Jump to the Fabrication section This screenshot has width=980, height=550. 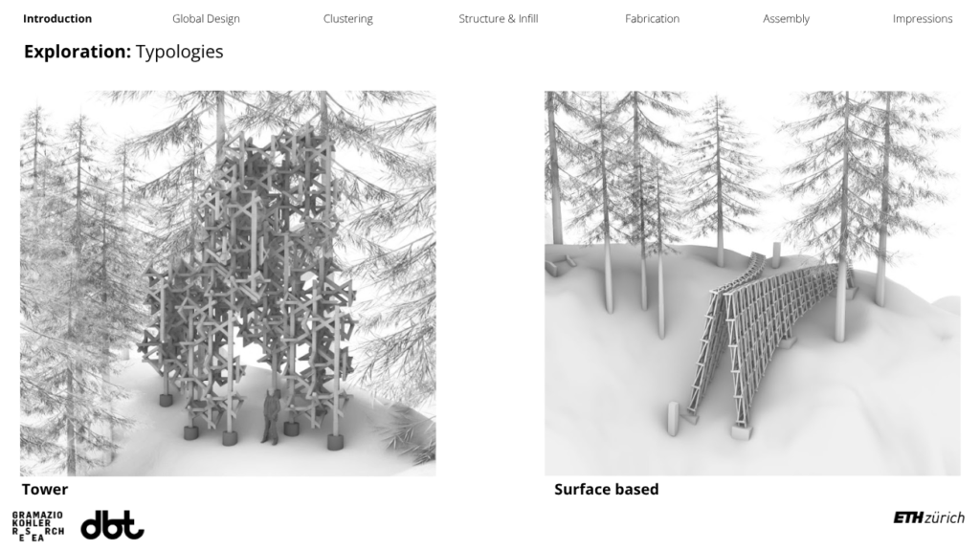(x=652, y=19)
